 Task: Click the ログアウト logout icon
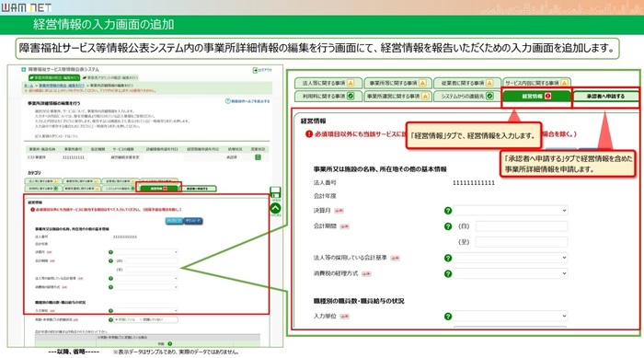[x=255, y=70]
